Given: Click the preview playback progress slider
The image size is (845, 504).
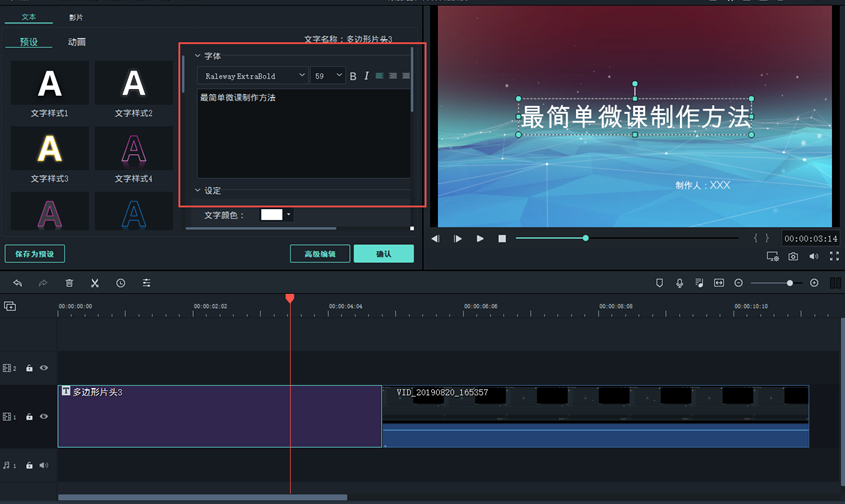Looking at the screenshot, I should coord(627,238).
